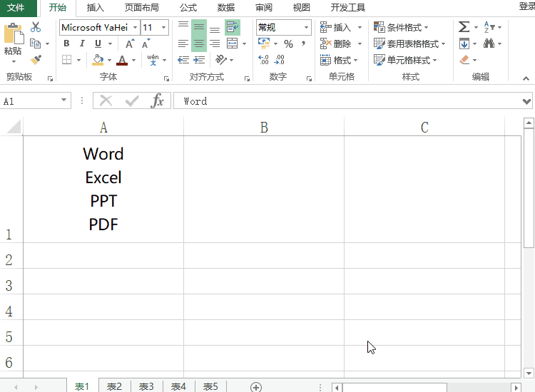
Task: Open Find and Select binoculars
Action: pyautogui.click(x=489, y=43)
